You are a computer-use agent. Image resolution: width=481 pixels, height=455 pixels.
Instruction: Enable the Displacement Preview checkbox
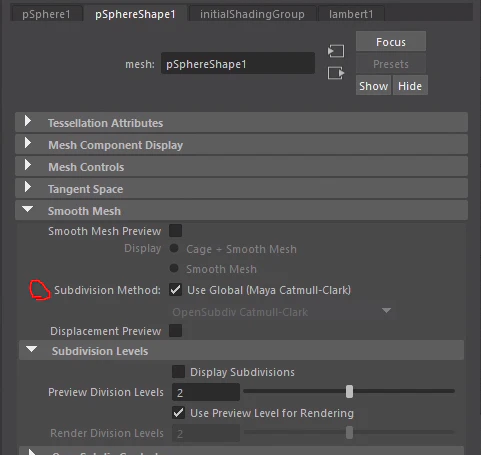(x=175, y=331)
